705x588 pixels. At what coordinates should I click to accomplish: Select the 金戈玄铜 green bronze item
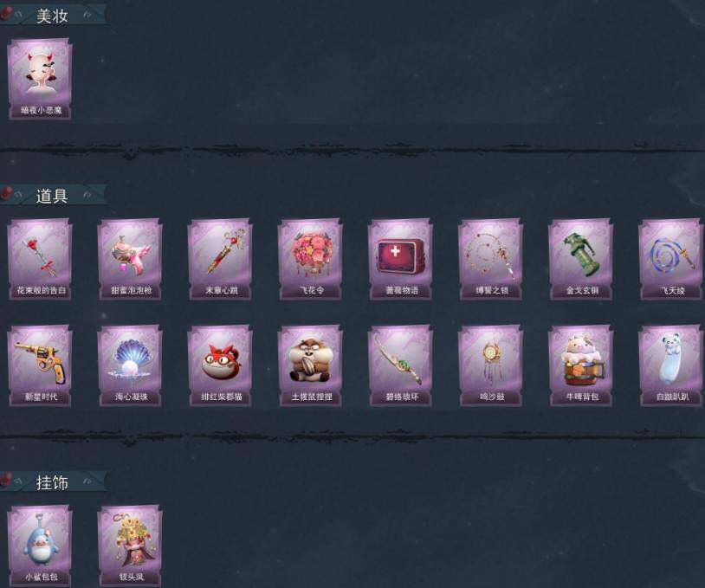(581, 260)
